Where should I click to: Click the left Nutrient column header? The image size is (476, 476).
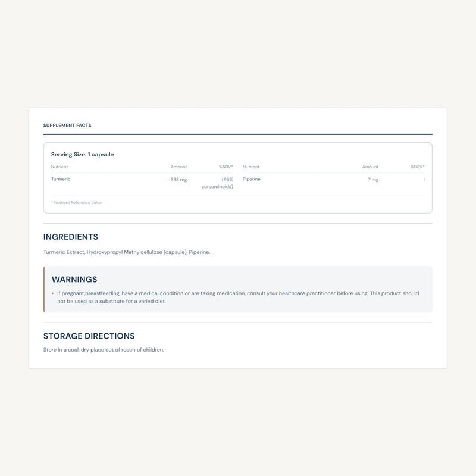coord(59,167)
